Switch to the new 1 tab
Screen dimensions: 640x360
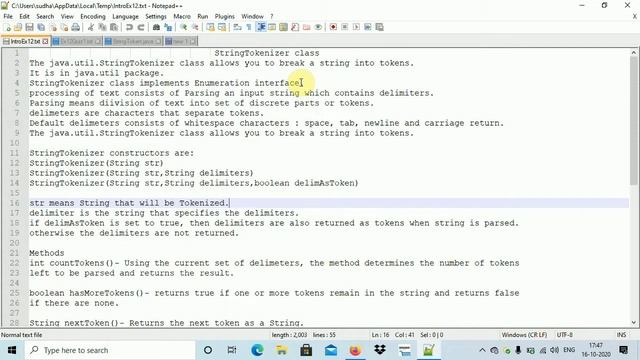point(180,41)
